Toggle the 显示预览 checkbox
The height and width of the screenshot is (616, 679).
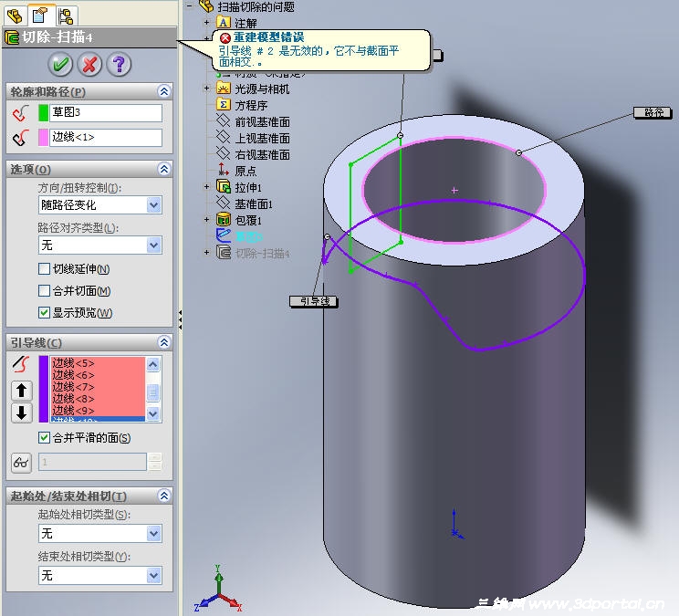click(44, 312)
